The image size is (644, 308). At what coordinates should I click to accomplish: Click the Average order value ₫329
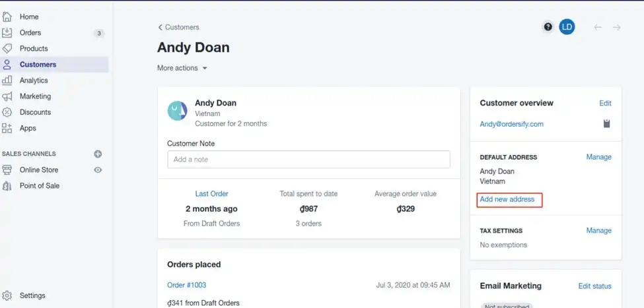point(406,209)
